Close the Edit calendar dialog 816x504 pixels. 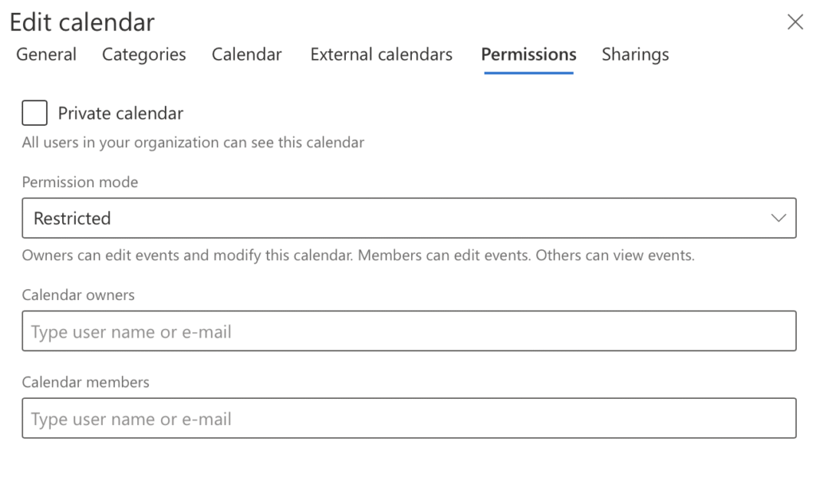point(794,21)
